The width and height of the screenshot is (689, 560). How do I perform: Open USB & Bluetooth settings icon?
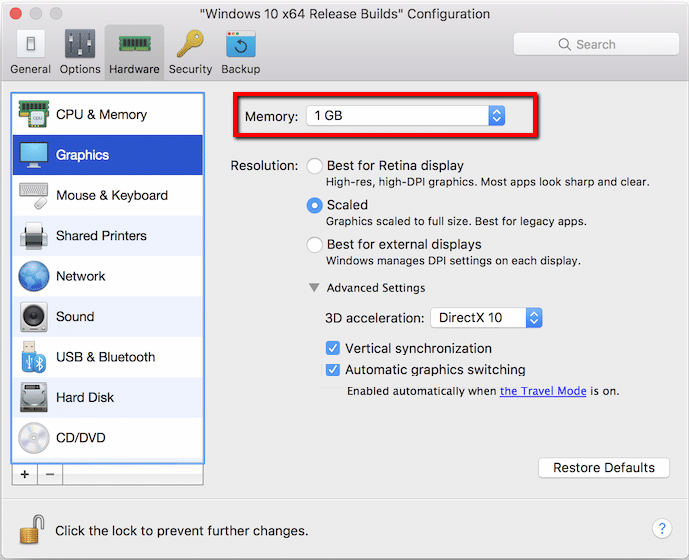tap(34, 357)
